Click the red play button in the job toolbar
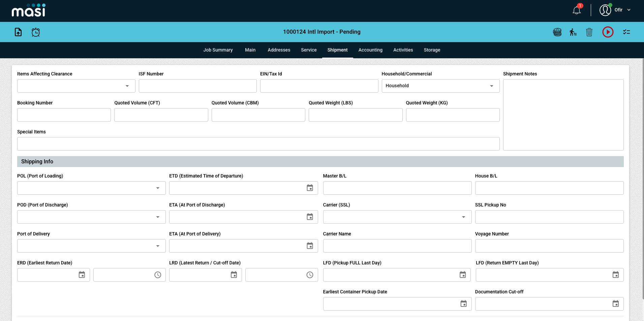The image size is (644, 321). point(608,32)
